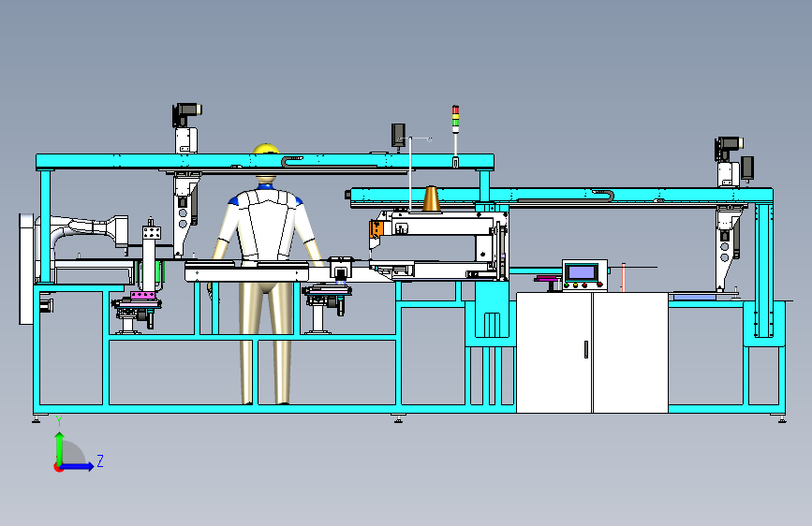Select the orange part on the sewing head
This screenshot has height=526, width=812.
point(376,228)
